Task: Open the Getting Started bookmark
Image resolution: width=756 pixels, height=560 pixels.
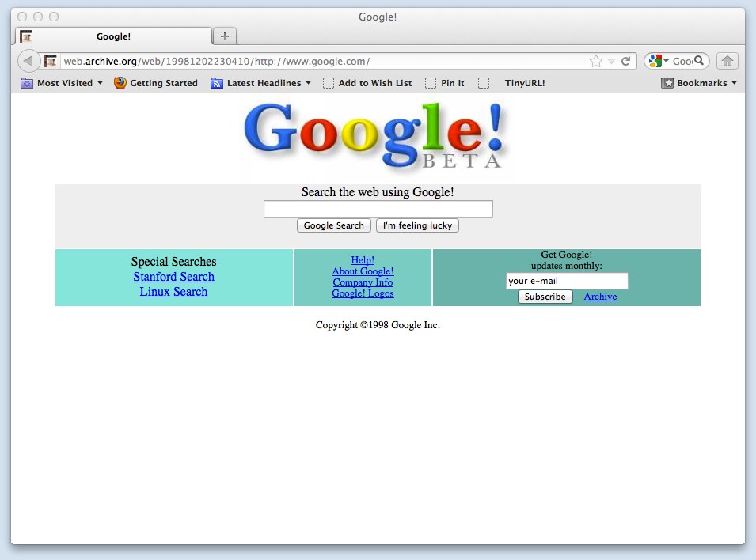Action: click(156, 82)
